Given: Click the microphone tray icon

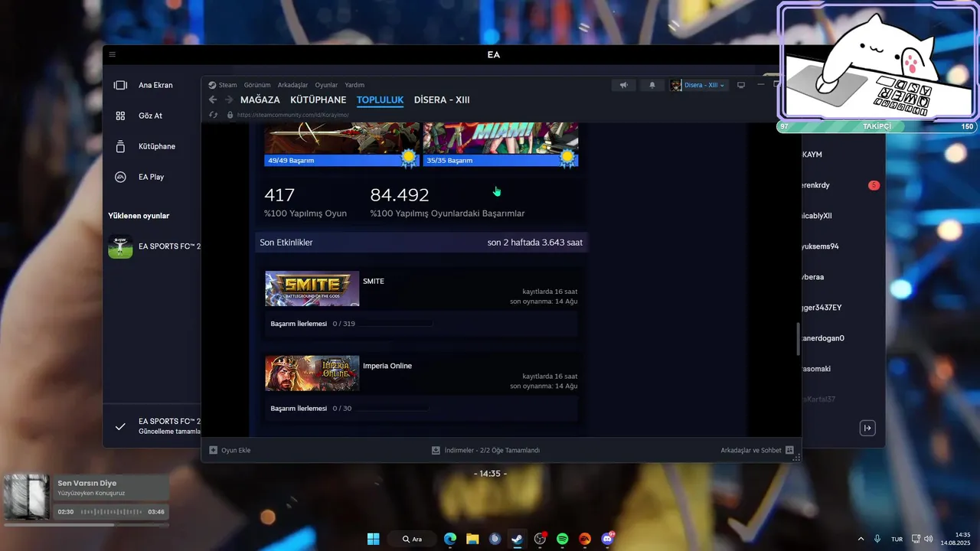Looking at the screenshot, I should point(877,539).
